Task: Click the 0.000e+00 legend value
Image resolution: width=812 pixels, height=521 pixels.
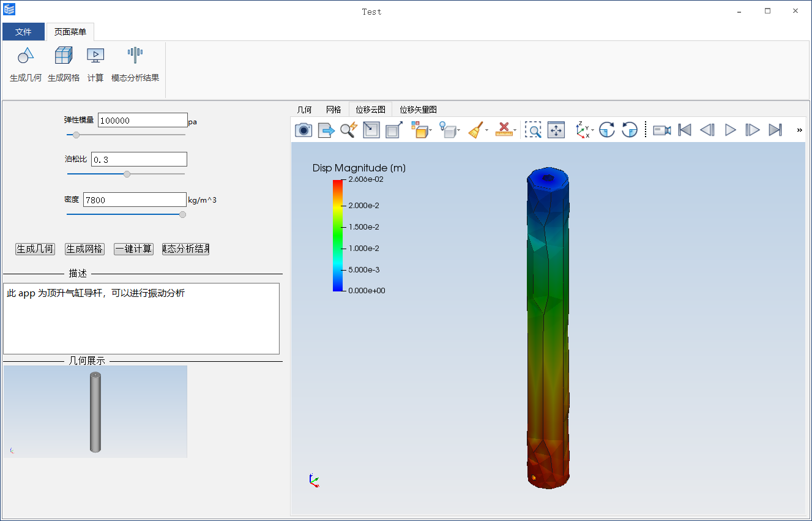Action: click(x=367, y=291)
